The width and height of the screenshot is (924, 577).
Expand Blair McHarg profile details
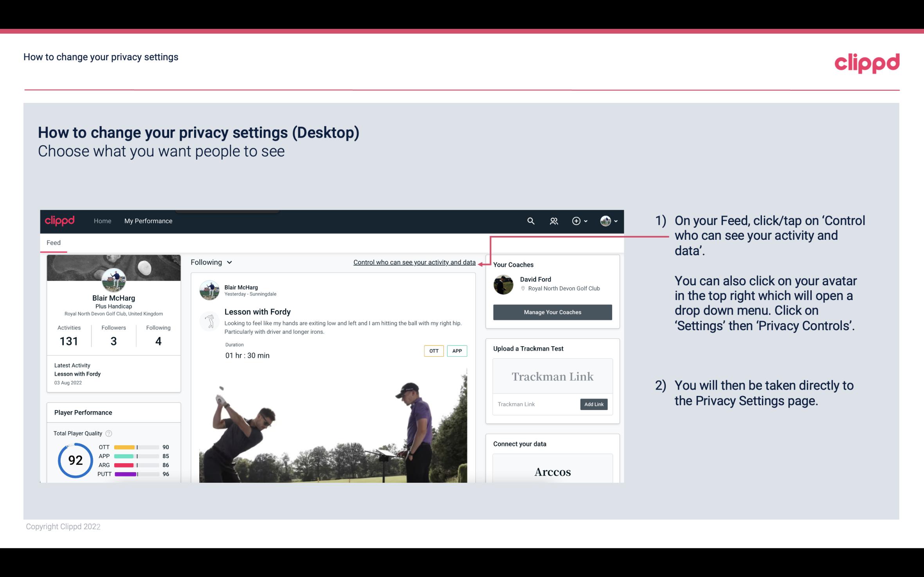pyautogui.click(x=113, y=297)
